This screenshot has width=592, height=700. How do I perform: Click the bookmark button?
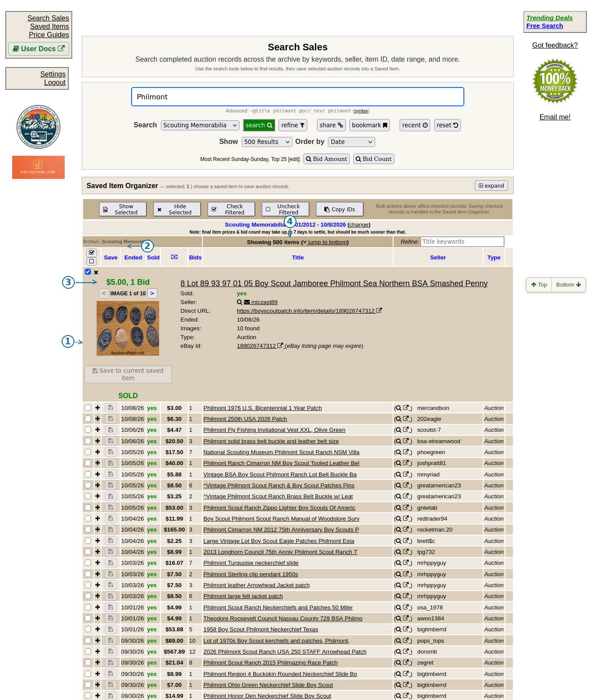point(369,125)
